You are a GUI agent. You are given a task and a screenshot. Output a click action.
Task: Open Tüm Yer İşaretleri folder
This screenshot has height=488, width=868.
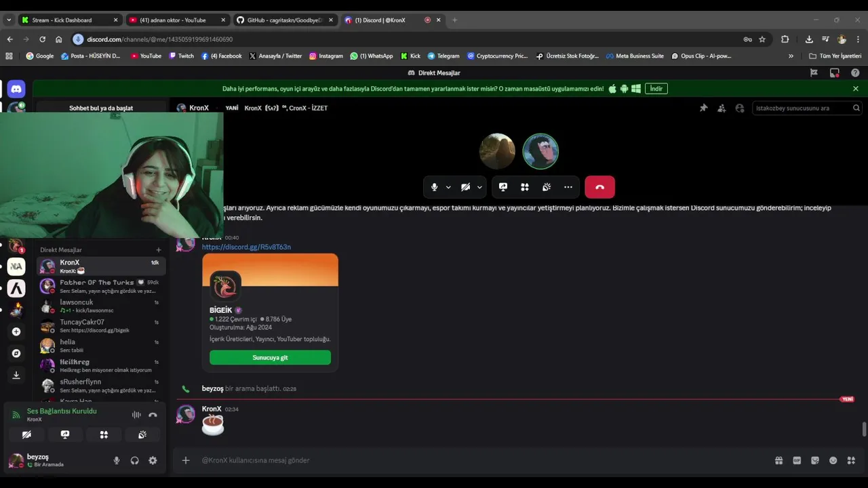[x=835, y=56]
